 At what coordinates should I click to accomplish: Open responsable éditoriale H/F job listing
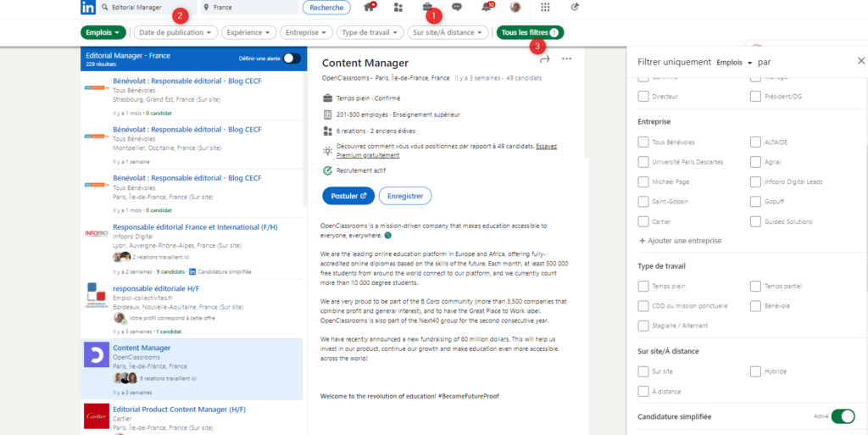pos(156,288)
